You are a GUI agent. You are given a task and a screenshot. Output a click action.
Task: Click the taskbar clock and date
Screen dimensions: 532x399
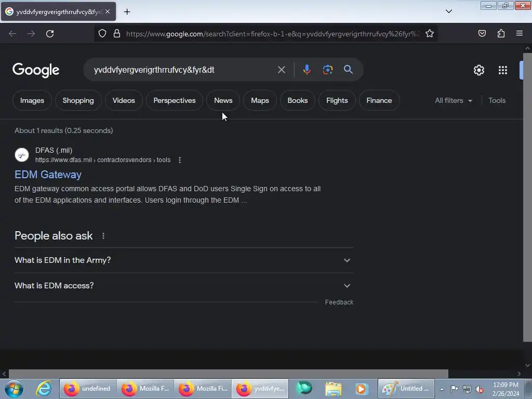[x=506, y=389]
